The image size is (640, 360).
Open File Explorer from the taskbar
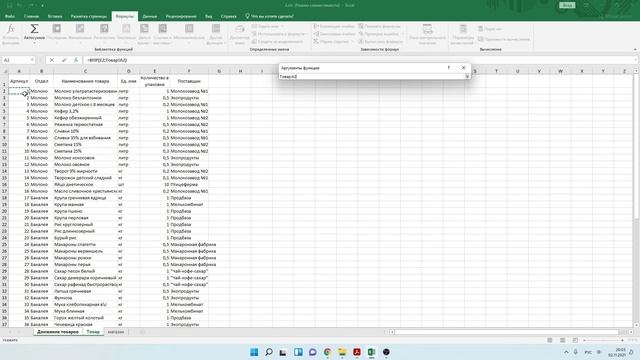[342, 352]
